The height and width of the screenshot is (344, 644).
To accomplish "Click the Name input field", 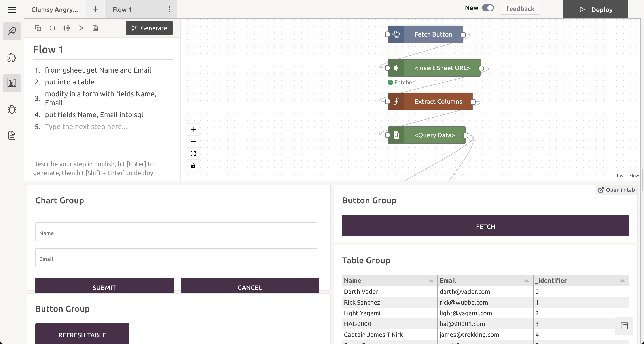I will [x=176, y=232].
